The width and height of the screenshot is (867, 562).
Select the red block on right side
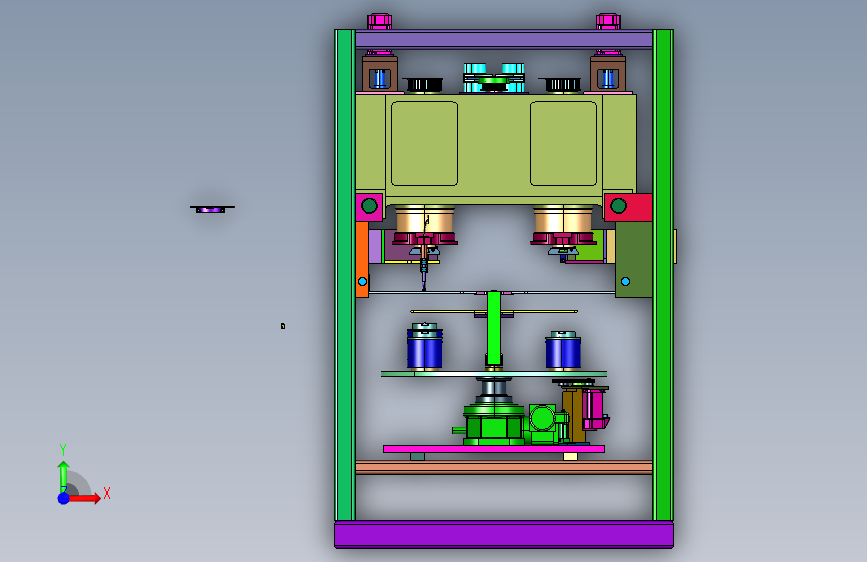tap(629, 207)
